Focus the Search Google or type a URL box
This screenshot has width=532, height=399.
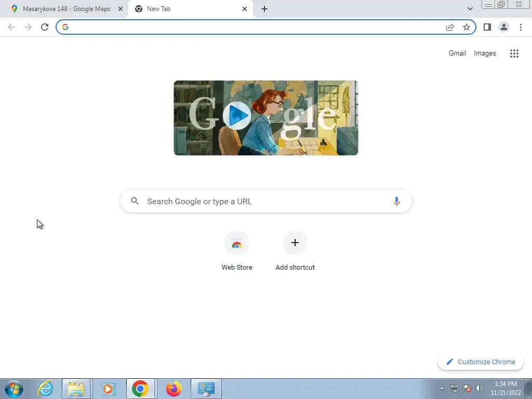point(266,201)
